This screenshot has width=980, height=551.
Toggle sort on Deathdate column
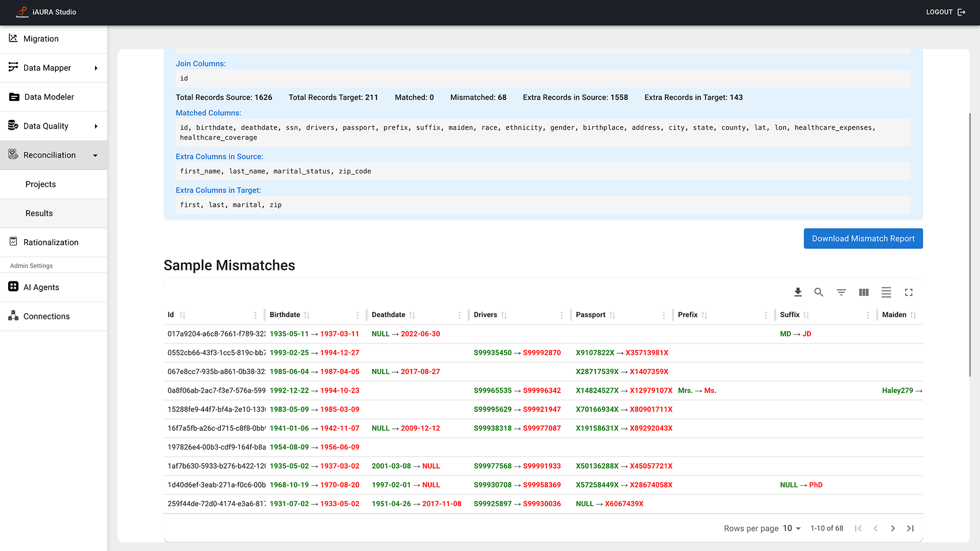[412, 315]
